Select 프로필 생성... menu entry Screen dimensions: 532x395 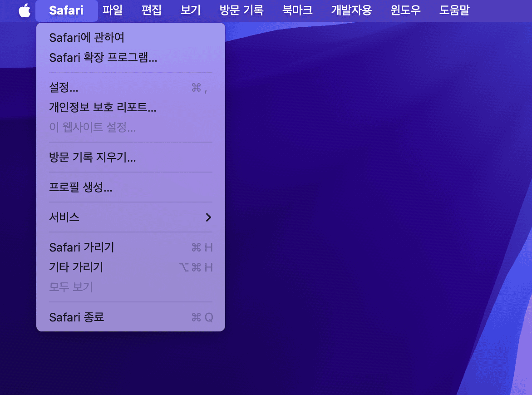click(80, 188)
